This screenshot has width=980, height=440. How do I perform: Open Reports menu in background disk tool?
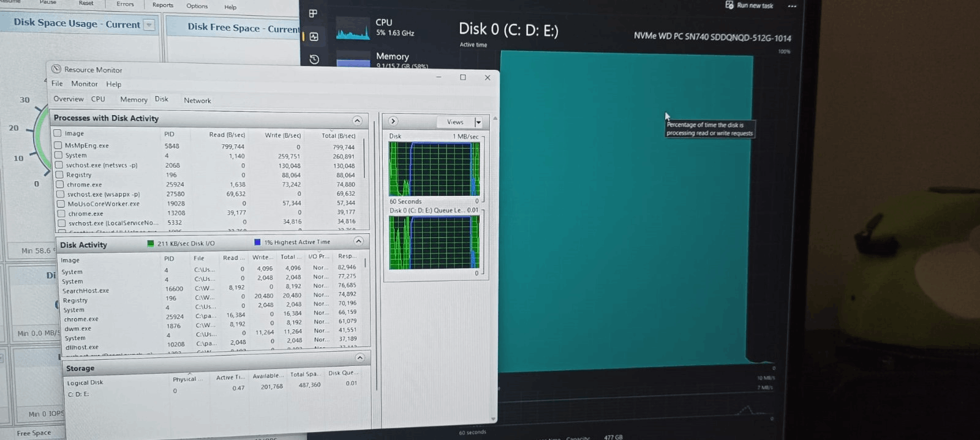click(163, 5)
